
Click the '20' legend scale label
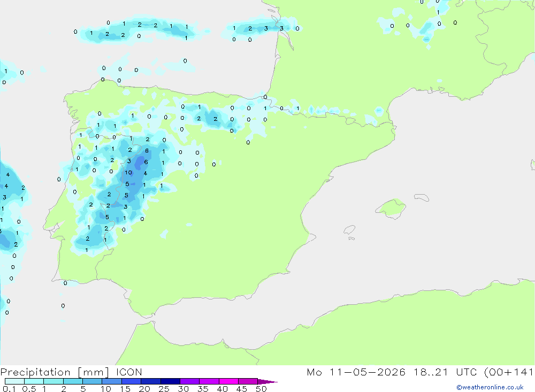click(x=144, y=389)
